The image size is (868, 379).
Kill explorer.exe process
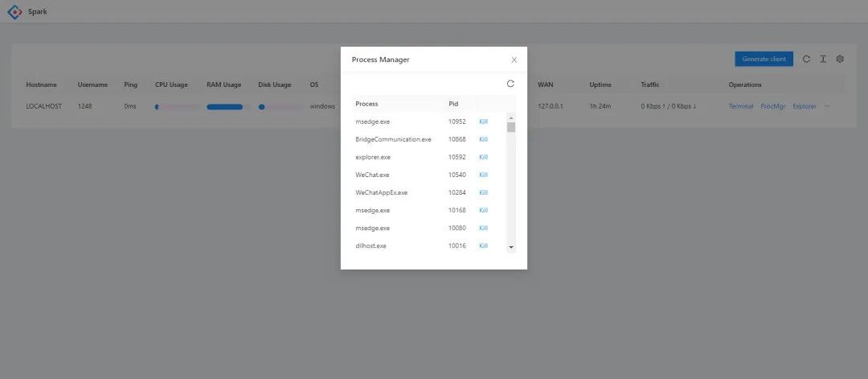point(483,157)
